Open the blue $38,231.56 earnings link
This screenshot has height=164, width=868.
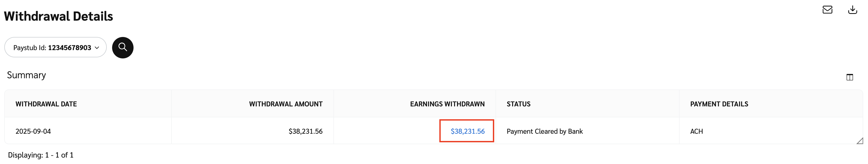467,131
